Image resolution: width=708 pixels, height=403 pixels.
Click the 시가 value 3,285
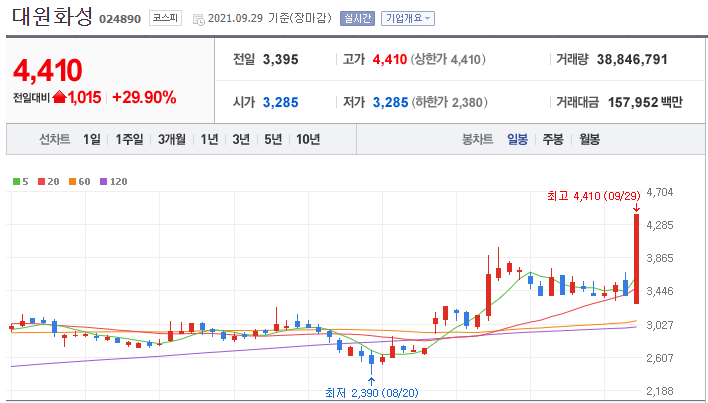click(x=280, y=102)
